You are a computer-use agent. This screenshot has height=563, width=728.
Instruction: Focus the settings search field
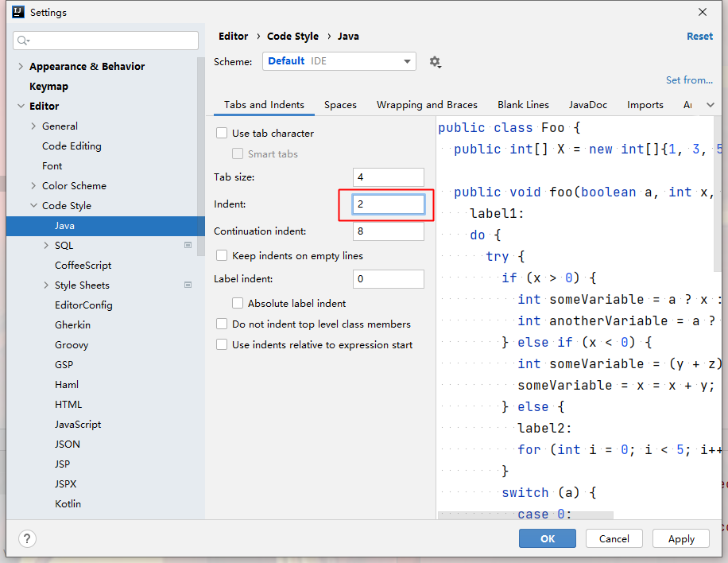(106, 41)
